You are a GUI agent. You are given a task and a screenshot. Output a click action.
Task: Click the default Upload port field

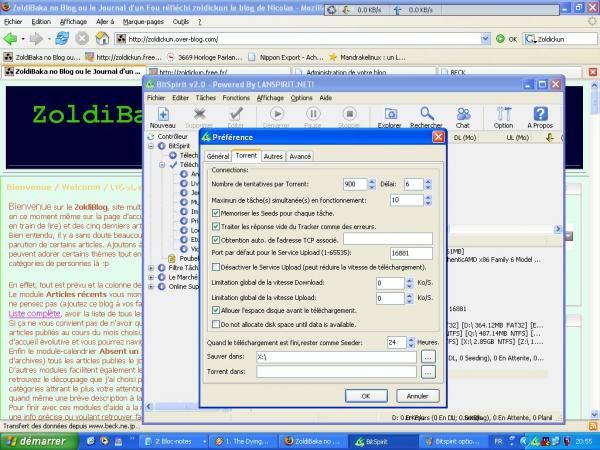pyautogui.click(x=411, y=253)
